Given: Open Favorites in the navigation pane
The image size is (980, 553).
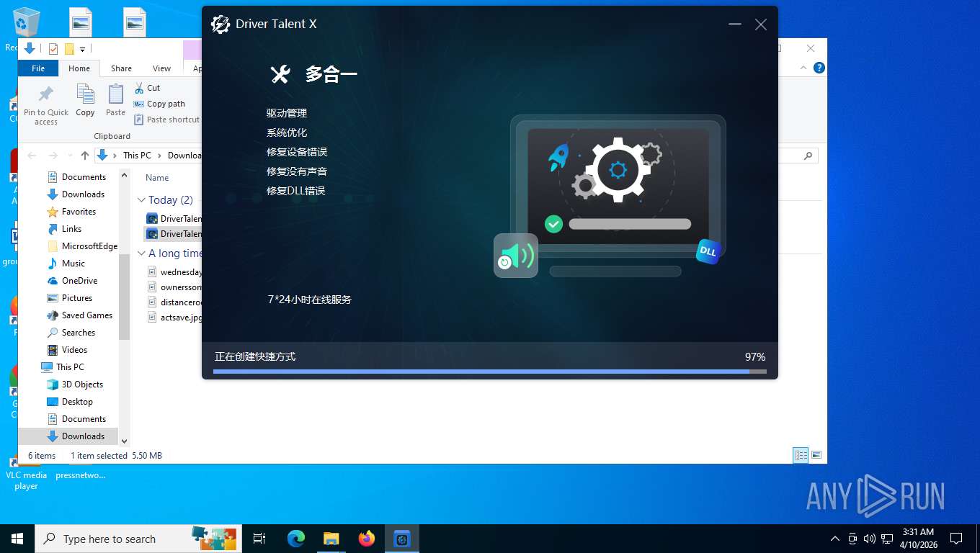Looking at the screenshot, I should [x=71, y=212].
